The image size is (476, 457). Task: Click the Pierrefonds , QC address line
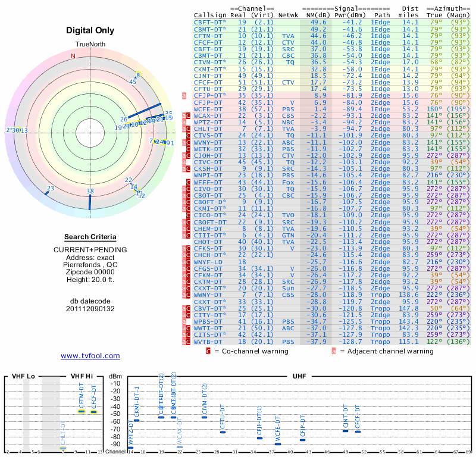(90, 264)
